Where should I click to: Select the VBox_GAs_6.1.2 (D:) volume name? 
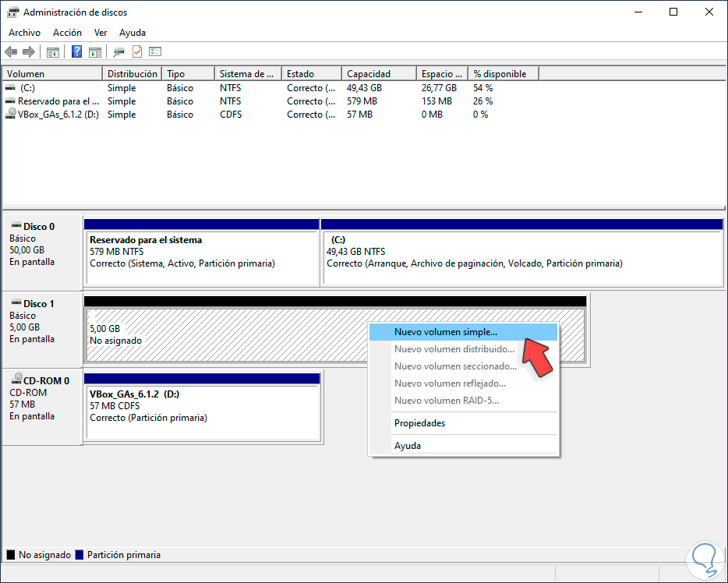[58, 115]
